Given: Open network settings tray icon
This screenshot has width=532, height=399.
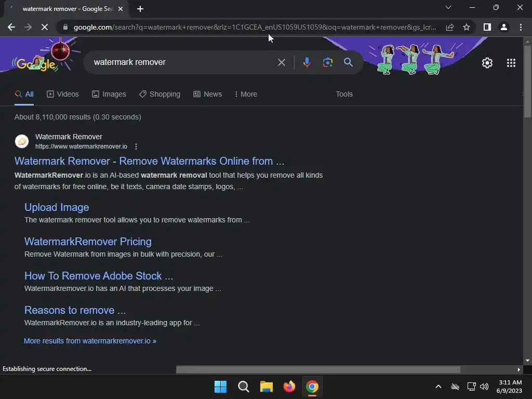Looking at the screenshot, I should coord(471,387).
